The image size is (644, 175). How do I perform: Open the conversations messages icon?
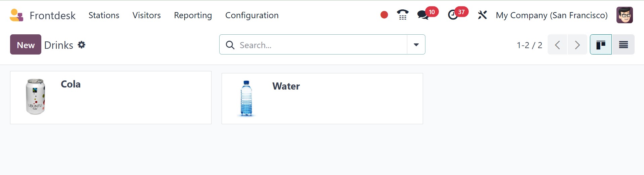tap(423, 15)
